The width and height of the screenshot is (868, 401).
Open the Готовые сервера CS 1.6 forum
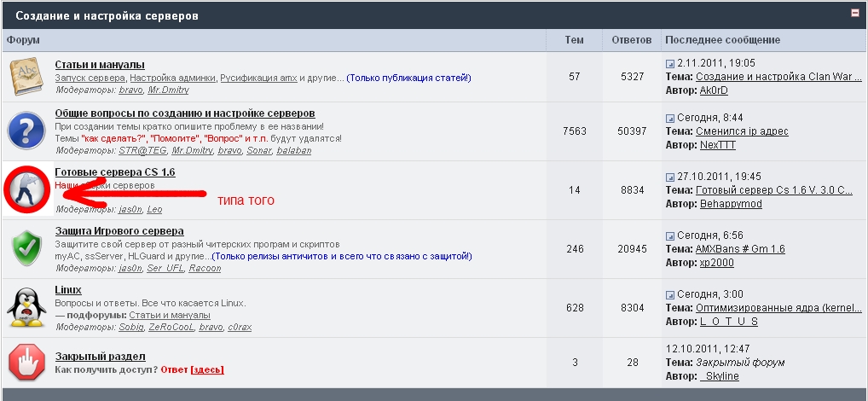[115, 172]
